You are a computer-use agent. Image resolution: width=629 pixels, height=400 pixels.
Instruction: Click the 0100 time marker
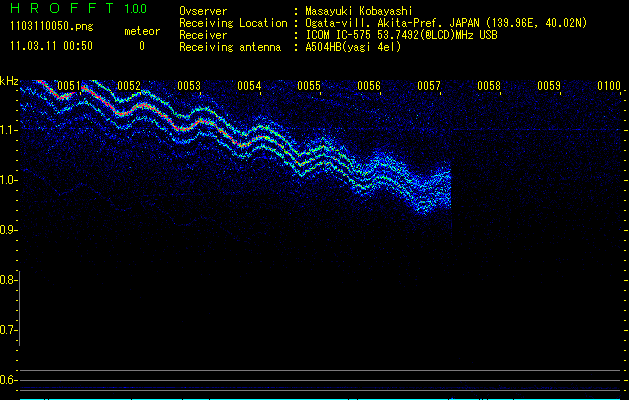609,86
